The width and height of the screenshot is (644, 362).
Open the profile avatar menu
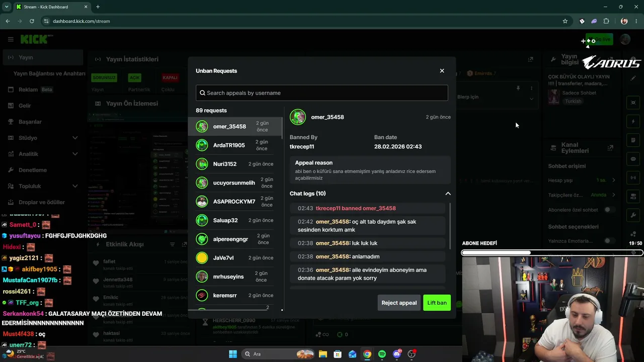click(625, 39)
